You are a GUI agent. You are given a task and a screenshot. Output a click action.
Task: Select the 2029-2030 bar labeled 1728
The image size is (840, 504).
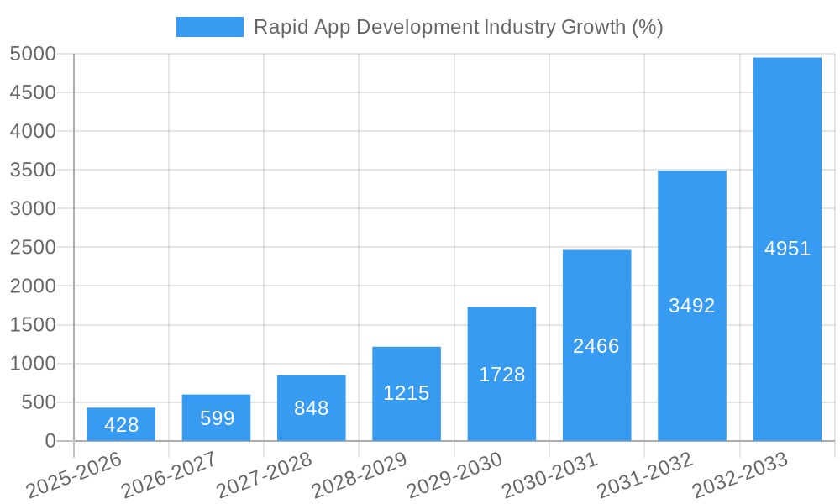click(502, 374)
